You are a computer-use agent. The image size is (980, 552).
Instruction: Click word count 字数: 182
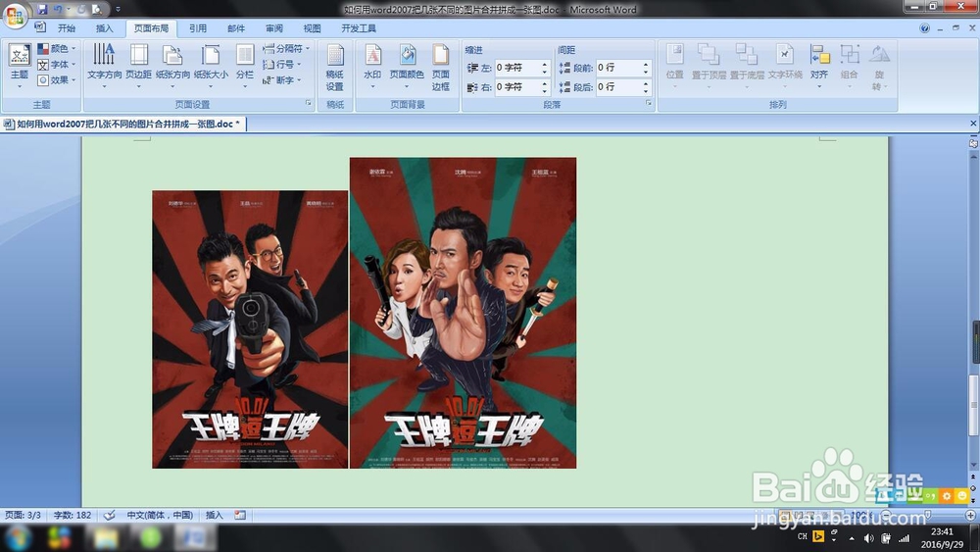(73, 515)
